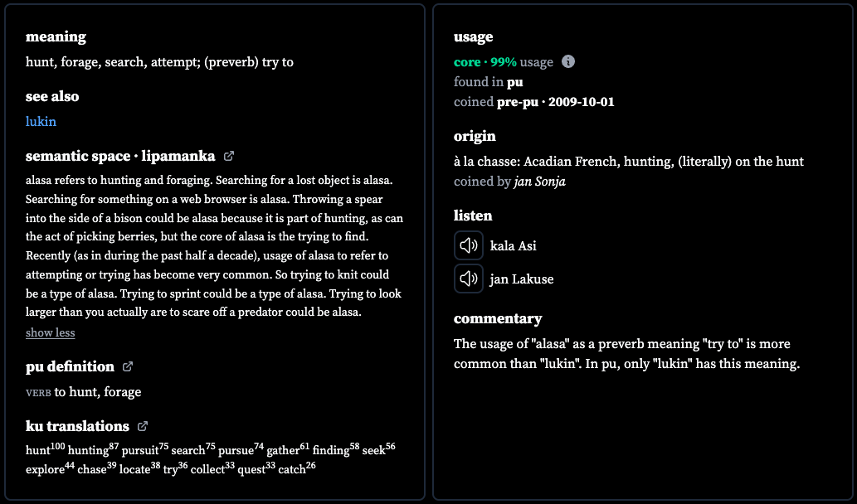Open the pu definition external link icon
The height and width of the screenshot is (504, 857).
pos(128,366)
